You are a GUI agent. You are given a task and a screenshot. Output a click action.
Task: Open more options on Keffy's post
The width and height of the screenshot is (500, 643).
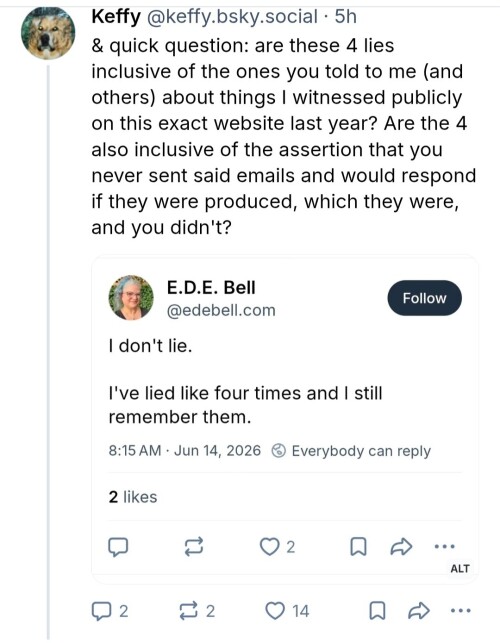pos(460,611)
